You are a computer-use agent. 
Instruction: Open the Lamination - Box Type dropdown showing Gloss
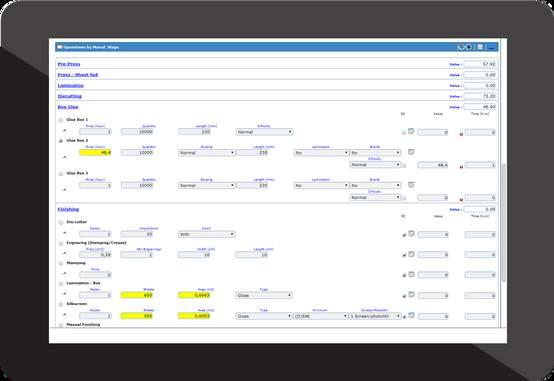pyautogui.click(x=264, y=295)
